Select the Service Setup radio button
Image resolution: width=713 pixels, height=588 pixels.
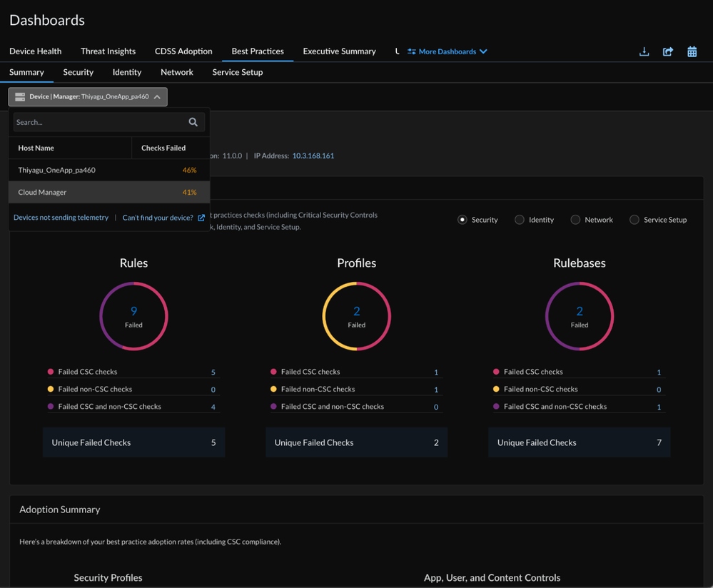(634, 220)
